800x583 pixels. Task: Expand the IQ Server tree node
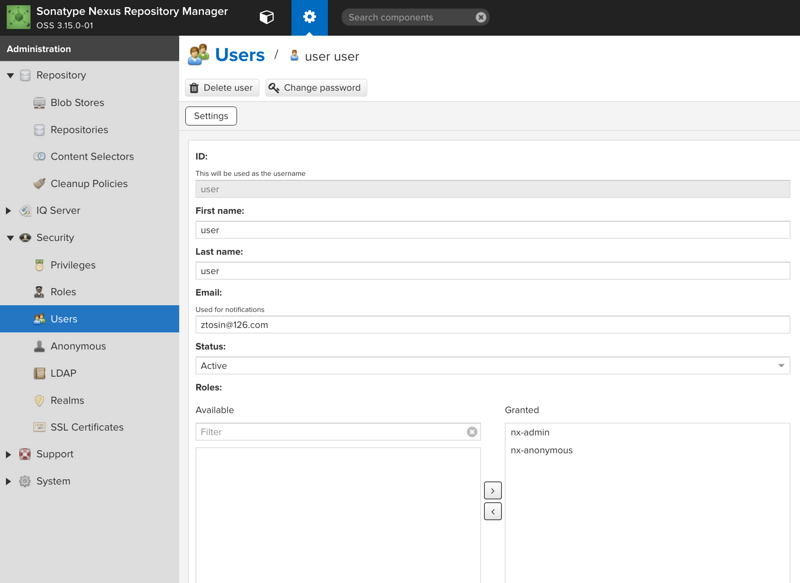8,211
